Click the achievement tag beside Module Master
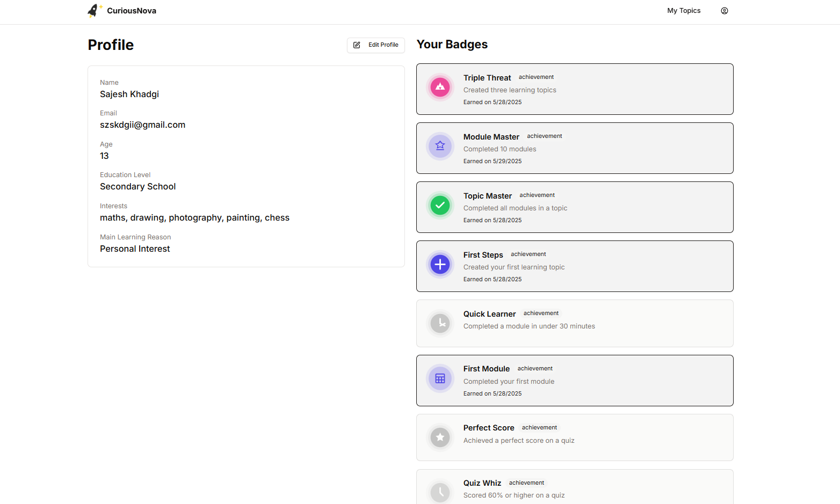The image size is (840, 504). point(544,136)
